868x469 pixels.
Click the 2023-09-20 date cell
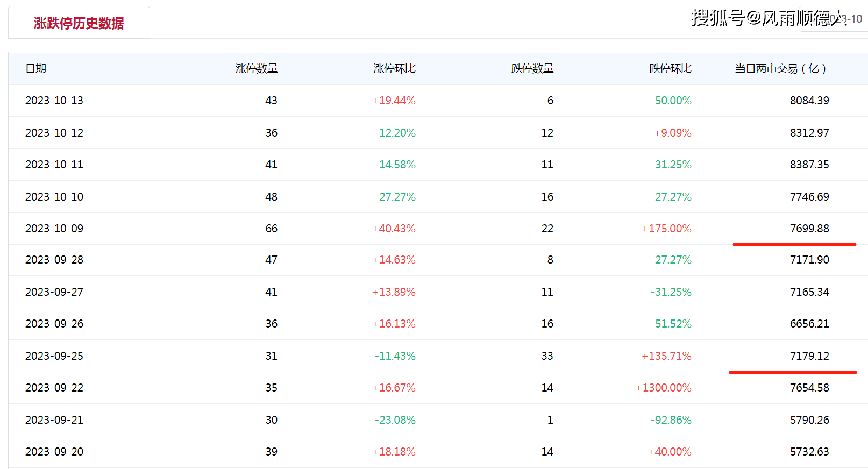click(x=54, y=452)
